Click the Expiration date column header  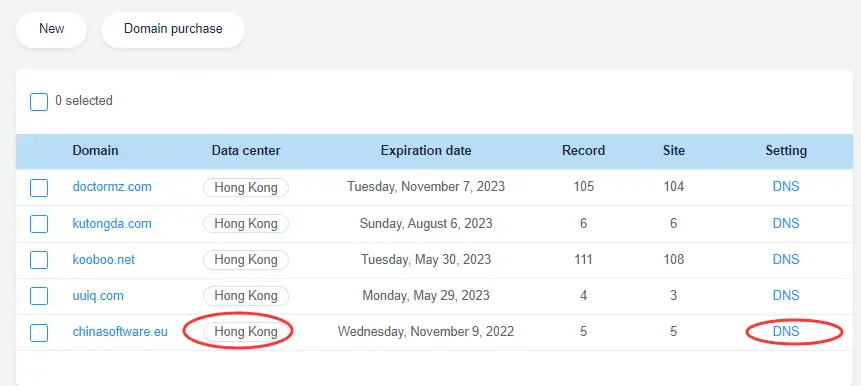[426, 150]
